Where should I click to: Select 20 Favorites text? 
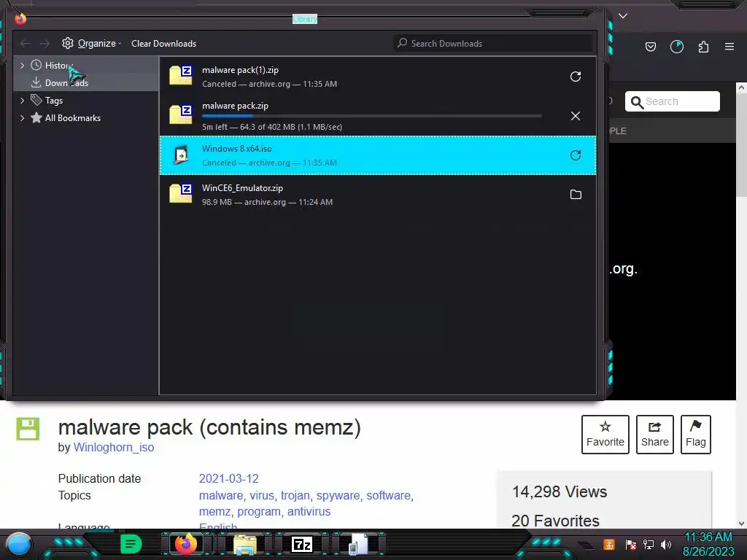pyautogui.click(x=555, y=521)
